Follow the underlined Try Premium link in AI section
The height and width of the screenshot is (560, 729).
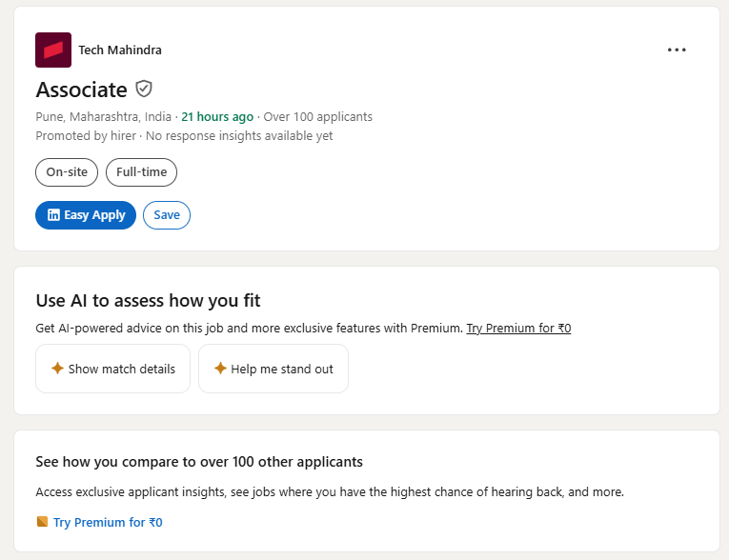tap(518, 329)
